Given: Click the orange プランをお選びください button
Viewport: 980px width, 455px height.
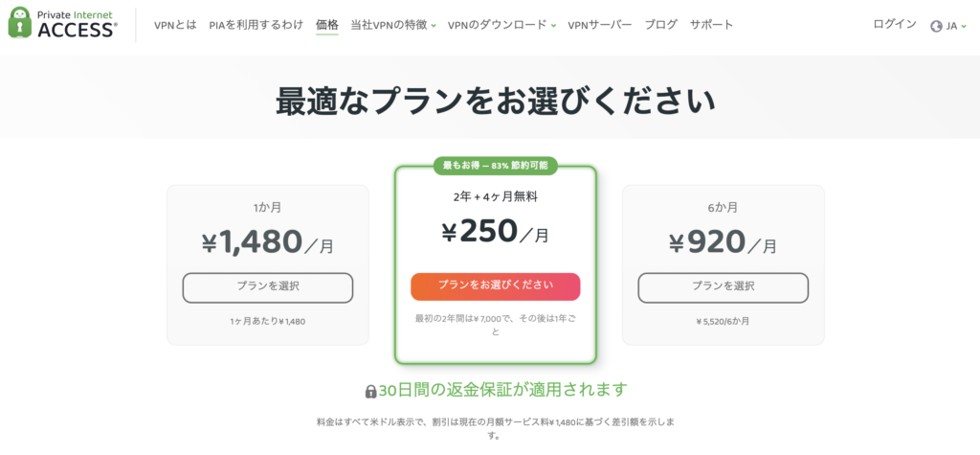Looking at the screenshot, I should (x=495, y=286).
